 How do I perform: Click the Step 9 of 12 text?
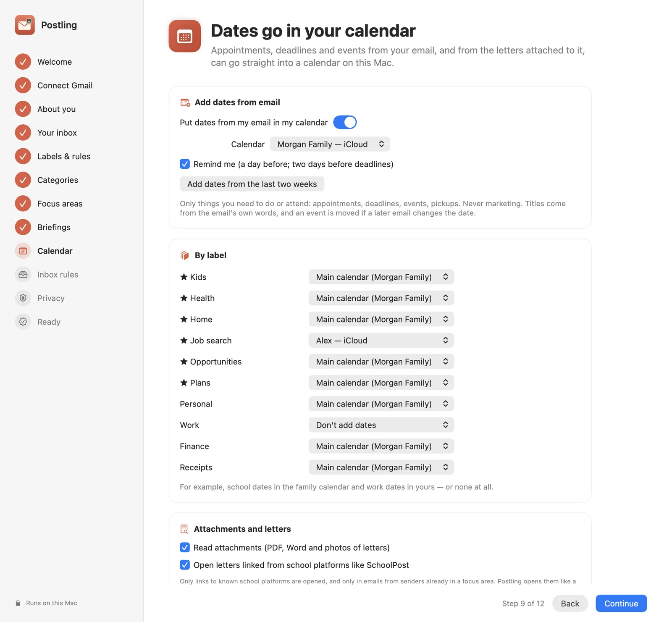[x=523, y=604]
